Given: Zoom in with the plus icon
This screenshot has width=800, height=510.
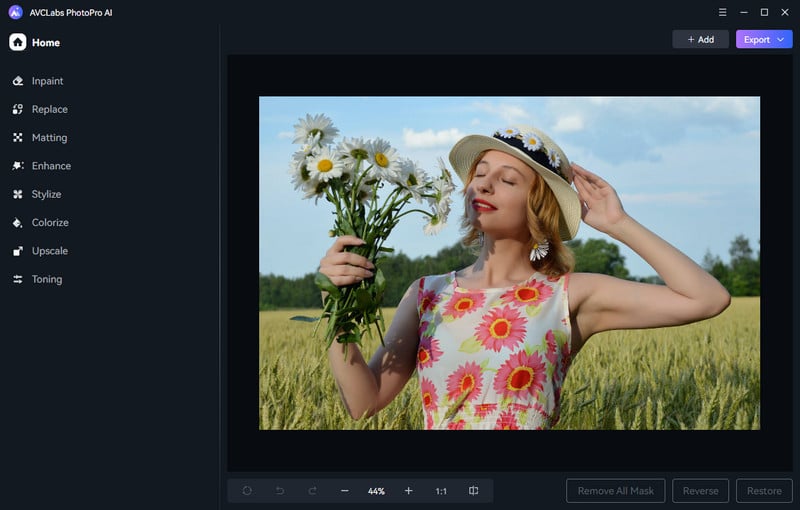Looking at the screenshot, I should (409, 491).
